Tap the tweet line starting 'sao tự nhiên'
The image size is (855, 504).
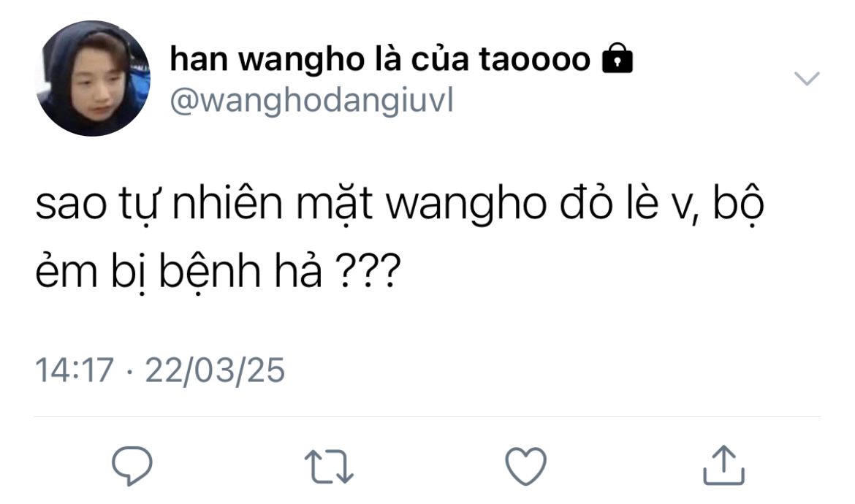(x=400, y=205)
